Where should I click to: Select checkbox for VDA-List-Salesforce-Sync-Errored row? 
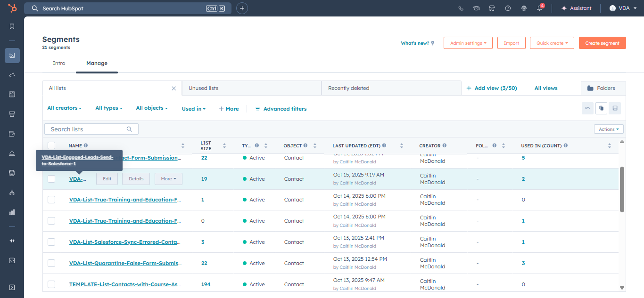click(51, 242)
